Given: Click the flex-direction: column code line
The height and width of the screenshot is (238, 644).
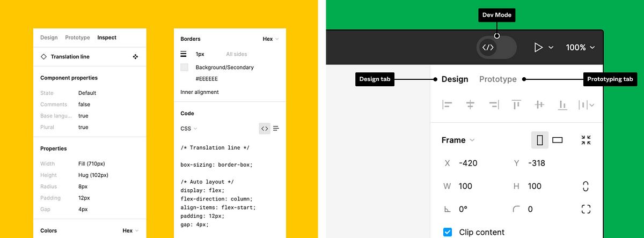Looking at the screenshot, I should pyautogui.click(x=216, y=199).
